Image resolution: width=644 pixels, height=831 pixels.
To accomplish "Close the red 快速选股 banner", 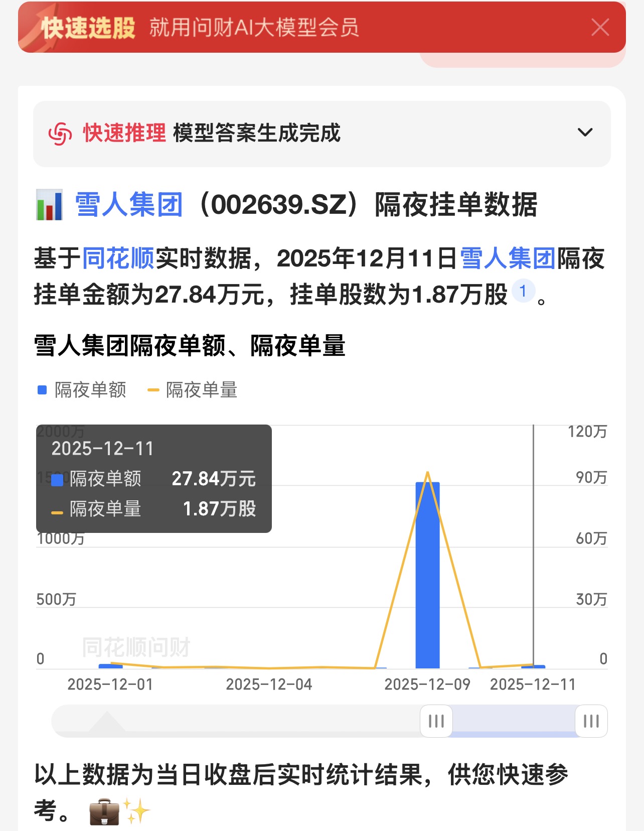I will pos(600,27).
